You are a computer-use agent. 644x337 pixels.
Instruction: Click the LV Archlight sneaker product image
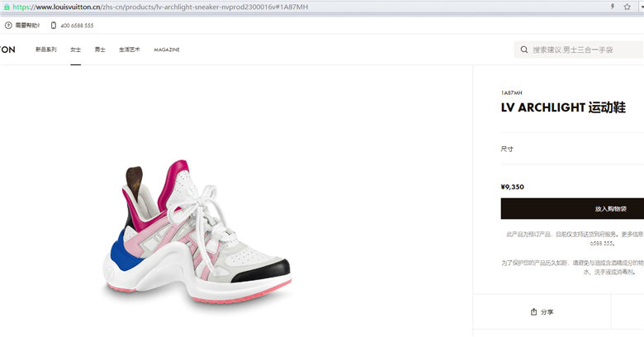(x=197, y=234)
